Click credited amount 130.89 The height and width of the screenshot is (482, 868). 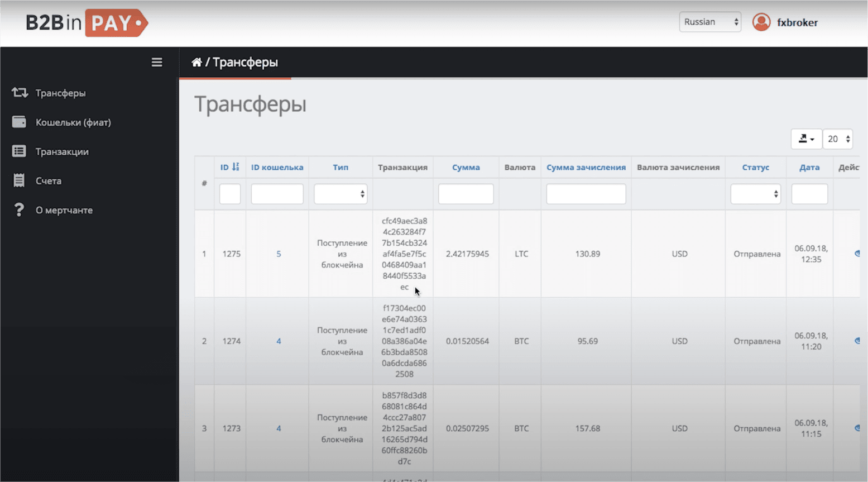click(x=588, y=254)
